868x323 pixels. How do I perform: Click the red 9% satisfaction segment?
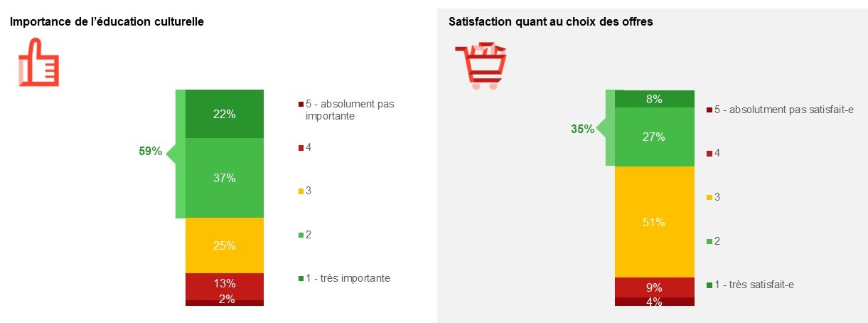coord(654,287)
